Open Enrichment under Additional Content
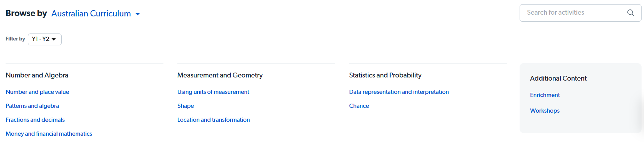The height and width of the screenshot is (149, 644). [x=545, y=95]
